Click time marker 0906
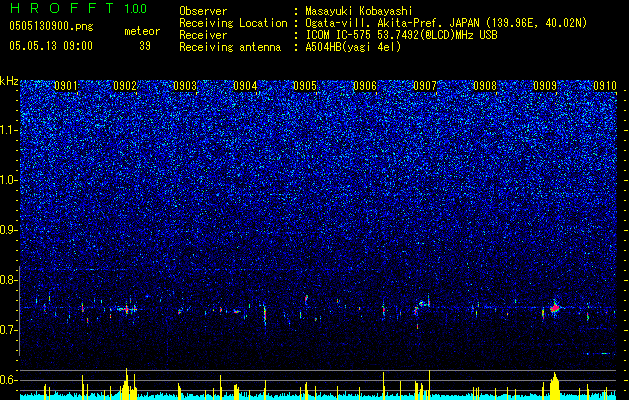The image size is (629, 400). click(365, 86)
